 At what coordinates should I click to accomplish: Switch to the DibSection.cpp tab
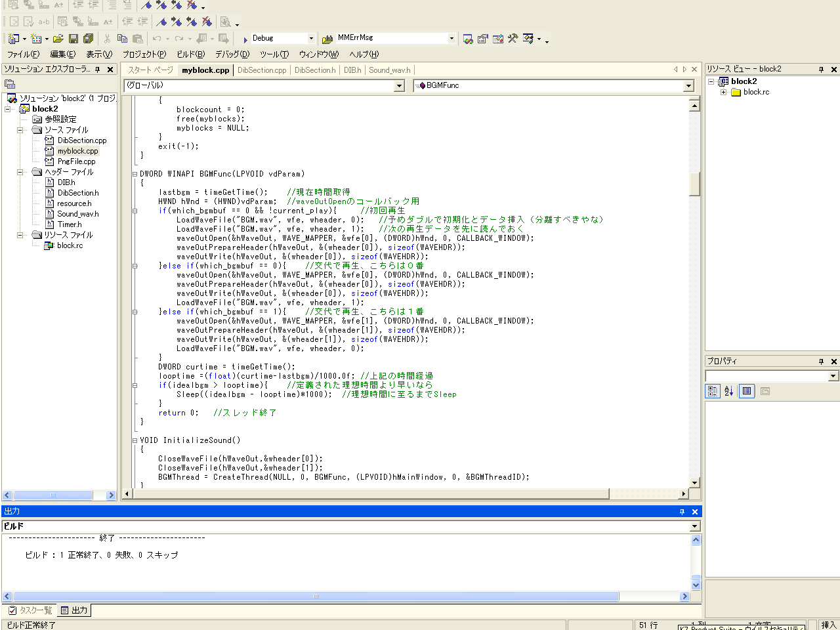click(x=262, y=70)
